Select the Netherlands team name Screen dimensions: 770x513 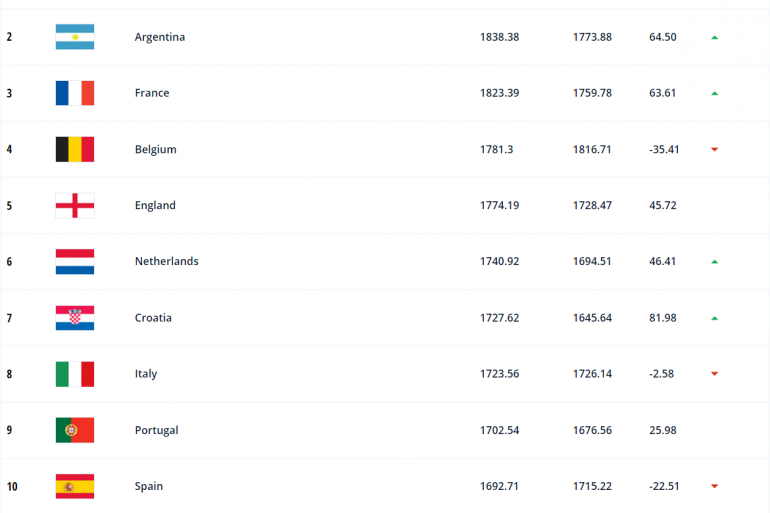pos(166,261)
